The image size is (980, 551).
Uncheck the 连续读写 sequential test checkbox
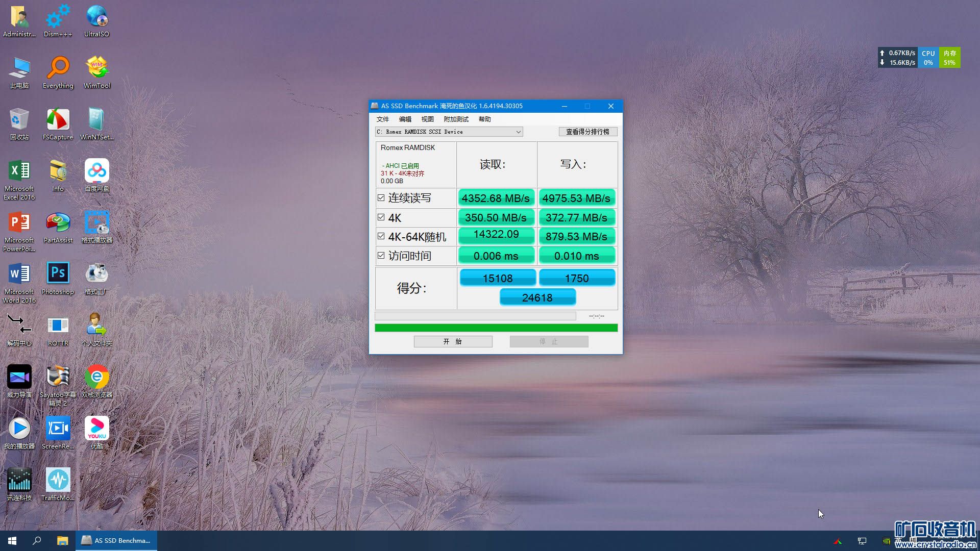click(381, 198)
